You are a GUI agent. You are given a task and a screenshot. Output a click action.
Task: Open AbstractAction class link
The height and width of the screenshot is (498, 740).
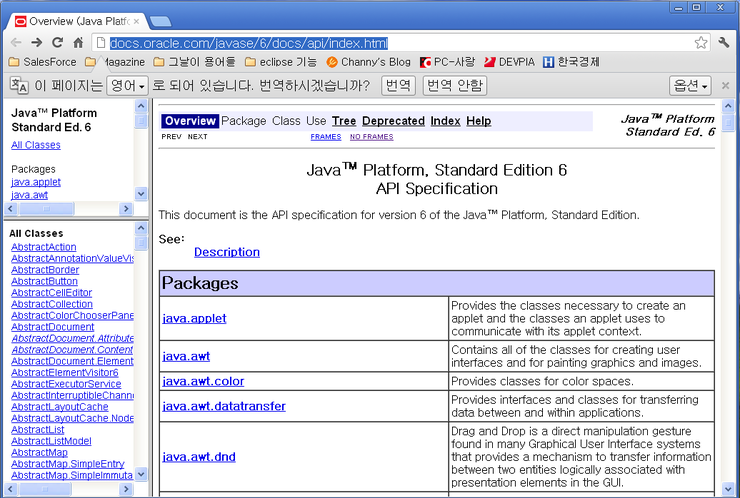43,247
